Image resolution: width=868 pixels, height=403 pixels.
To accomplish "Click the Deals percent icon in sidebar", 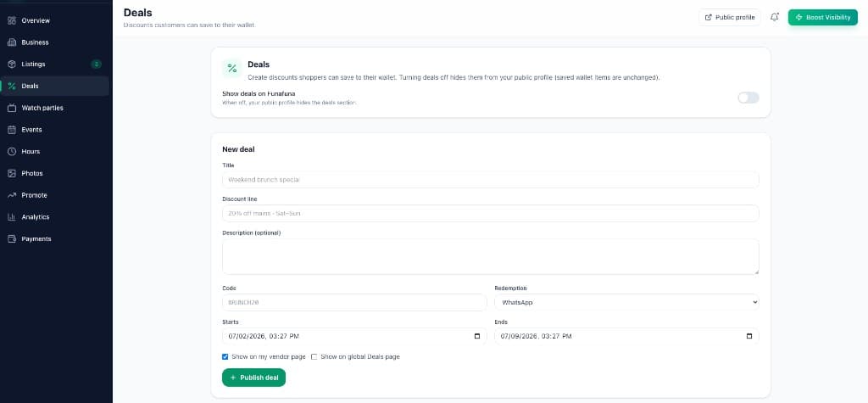I will click(12, 86).
